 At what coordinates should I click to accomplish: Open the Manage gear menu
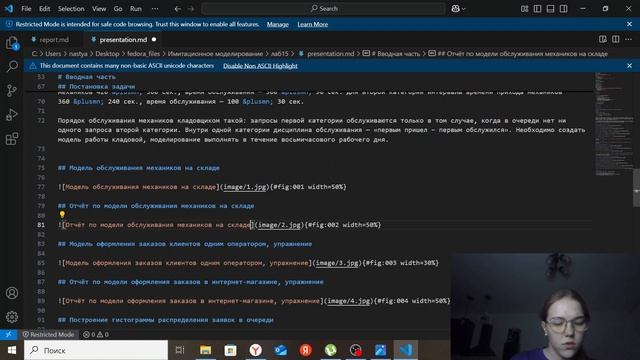pos(12,317)
